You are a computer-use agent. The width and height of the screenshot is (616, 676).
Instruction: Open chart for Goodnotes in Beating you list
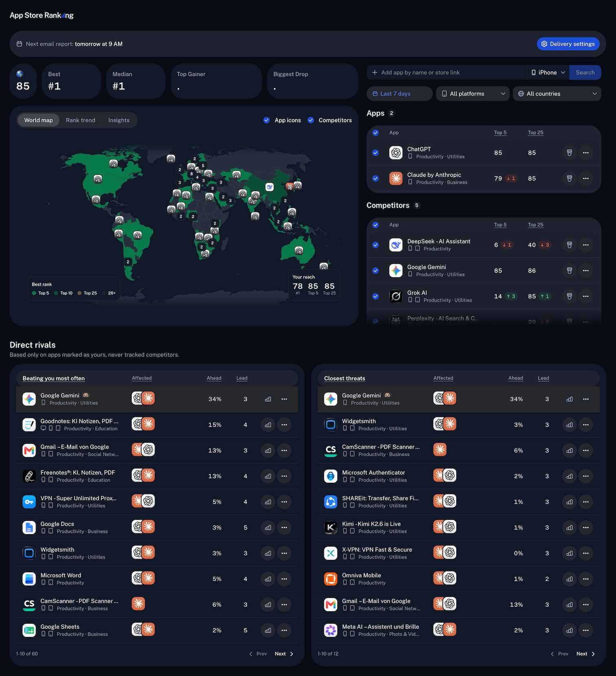click(268, 425)
